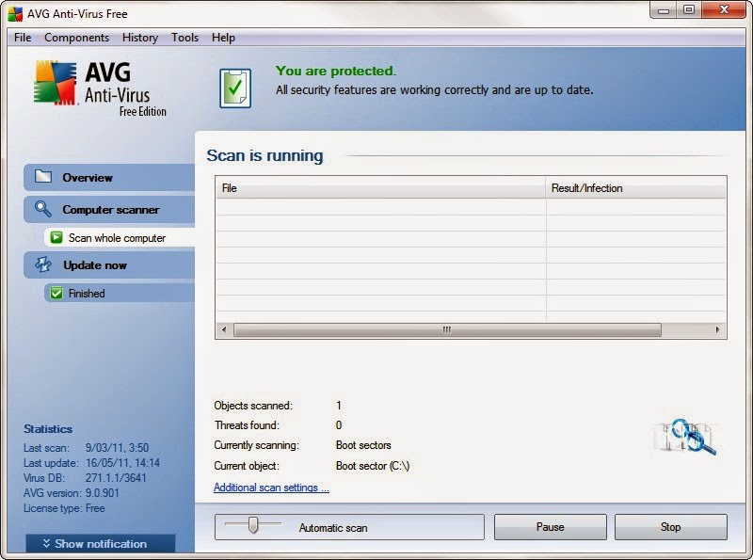Click the Last scan value '9/03/11, 3:50'
This screenshot has height=560, width=753.
117,448
